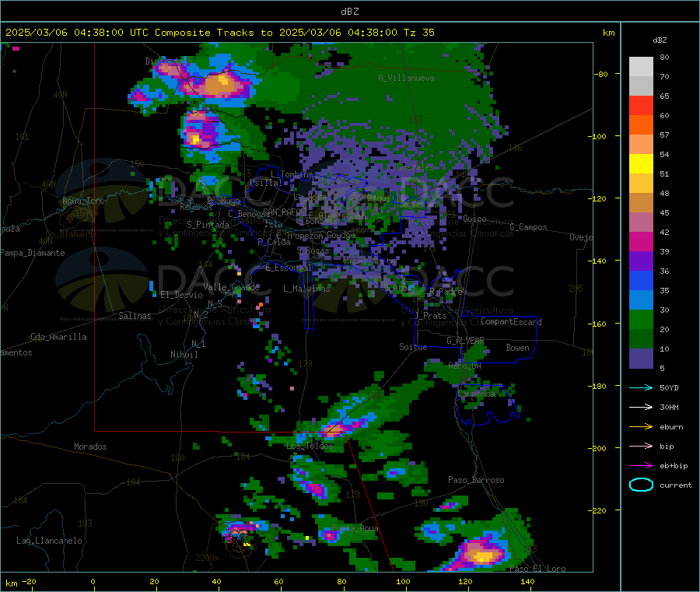Click the Paso_El_Loro map label

point(537,569)
